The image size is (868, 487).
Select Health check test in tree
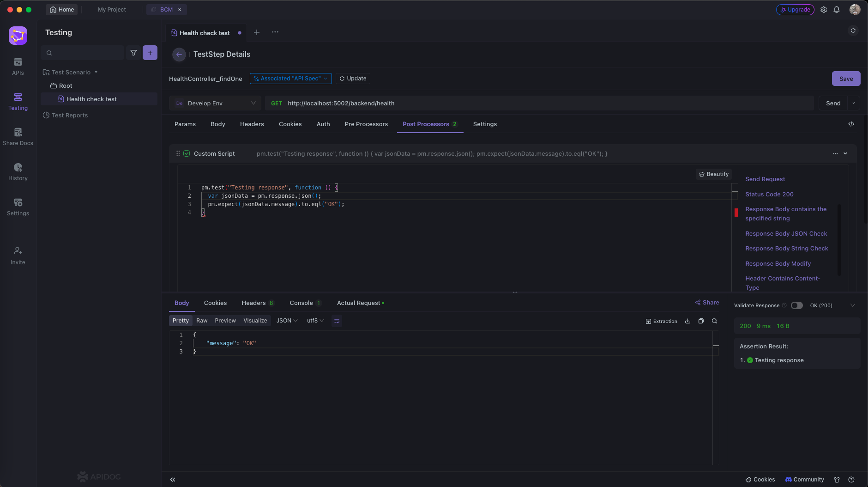pyautogui.click(x=99, y=99)
